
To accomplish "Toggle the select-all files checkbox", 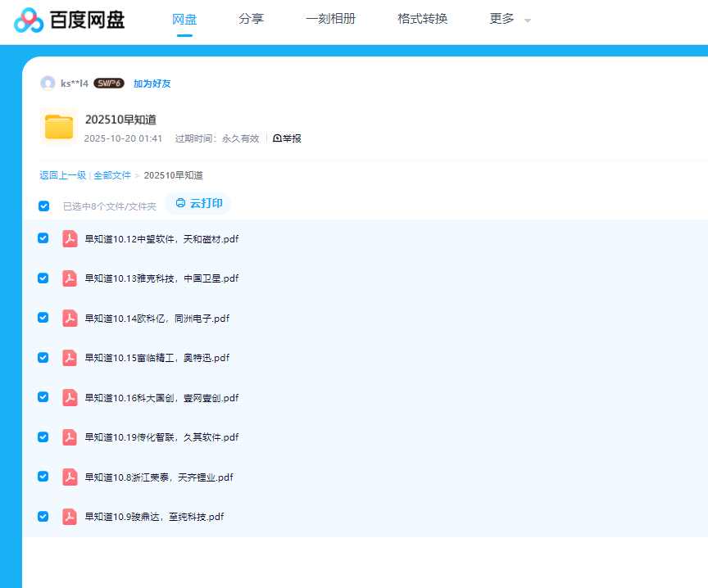I will click(x=44, y=206).
